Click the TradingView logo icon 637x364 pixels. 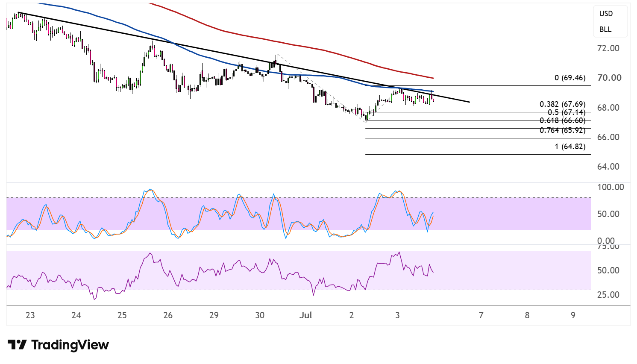pyautogui.click(x=17, y=345)
